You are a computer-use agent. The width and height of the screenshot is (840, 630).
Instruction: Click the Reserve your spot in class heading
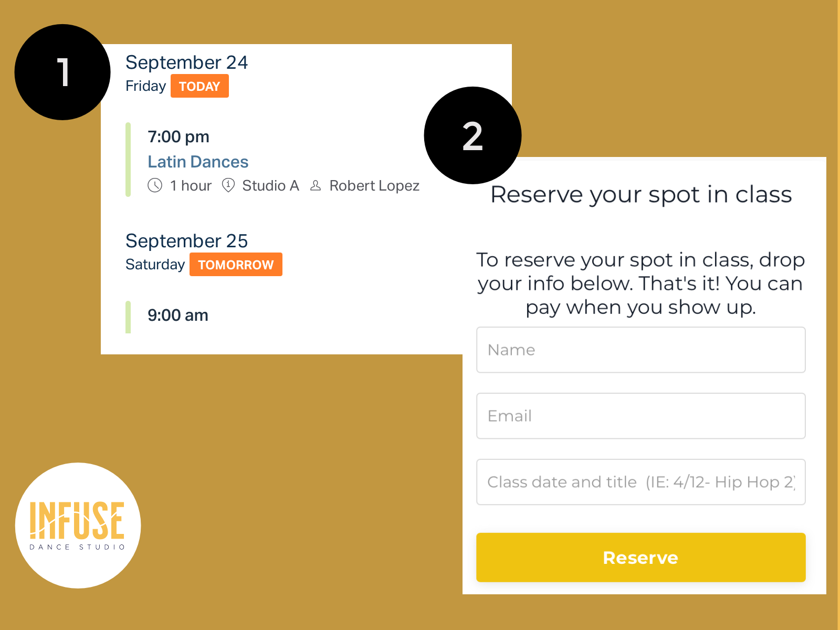click(640, 195)
